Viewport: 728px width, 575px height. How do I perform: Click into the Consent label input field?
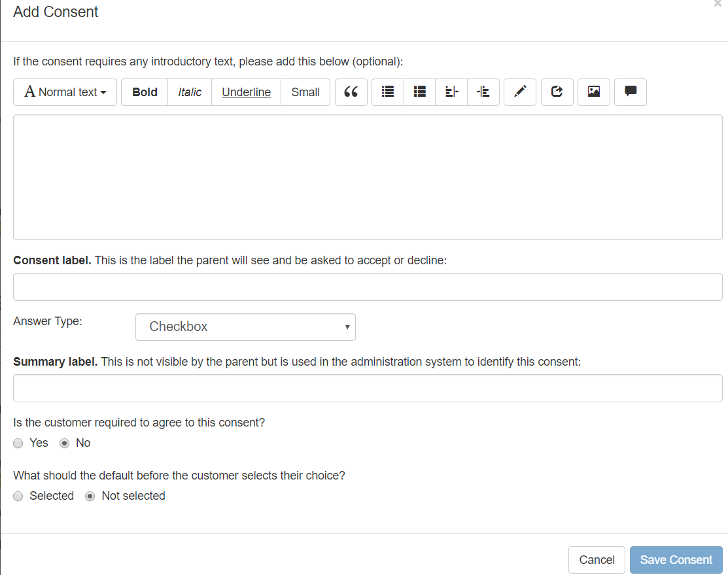(x=368, y=287)
